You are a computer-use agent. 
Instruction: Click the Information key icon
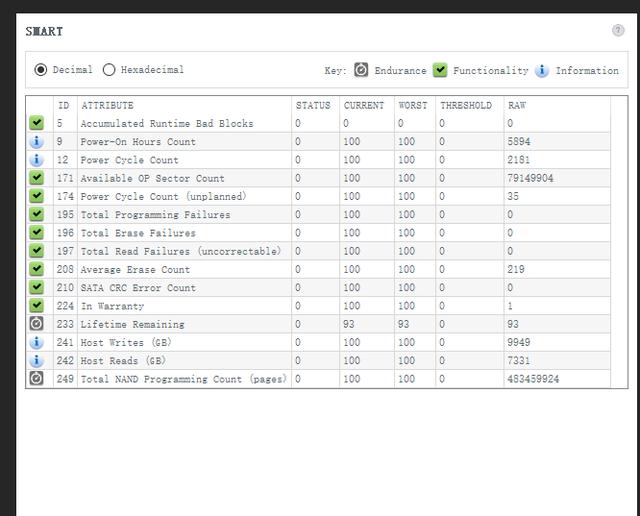[x=542, y=70]
